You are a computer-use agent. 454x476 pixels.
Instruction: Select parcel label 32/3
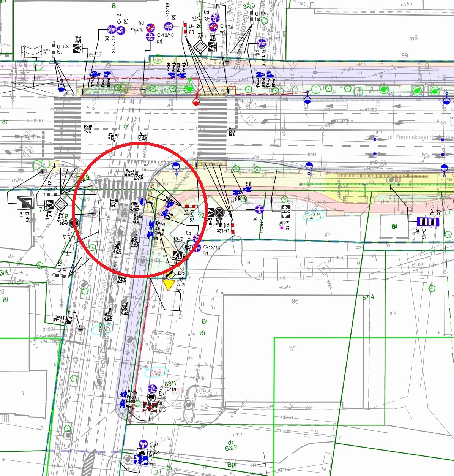pyautogui.click(x=249, y=6)
